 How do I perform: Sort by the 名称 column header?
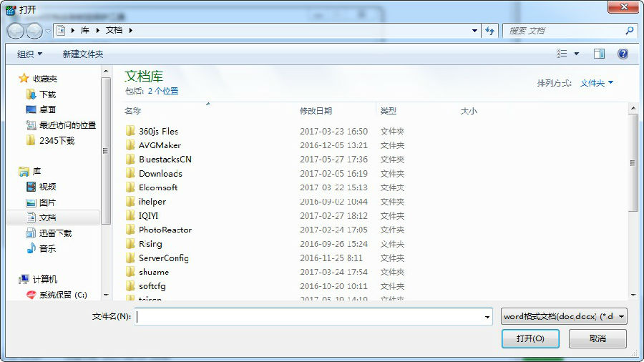(132, 111)
